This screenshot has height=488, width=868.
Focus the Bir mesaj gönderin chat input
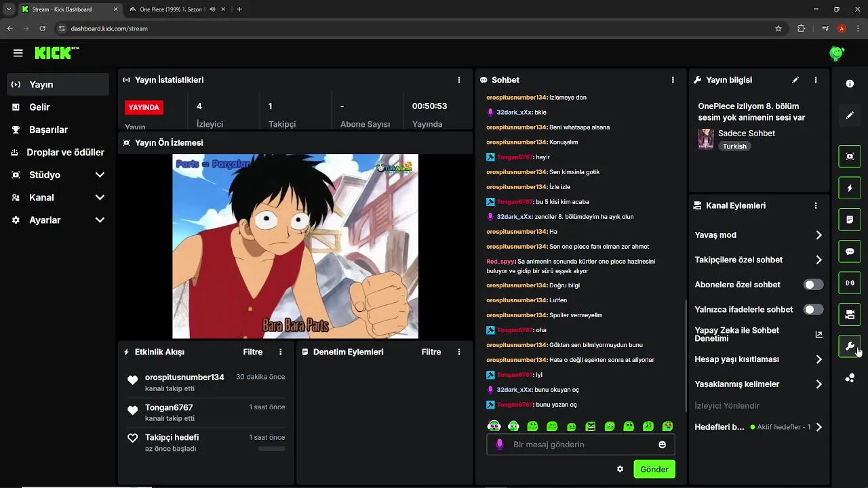tap(580, 445)
